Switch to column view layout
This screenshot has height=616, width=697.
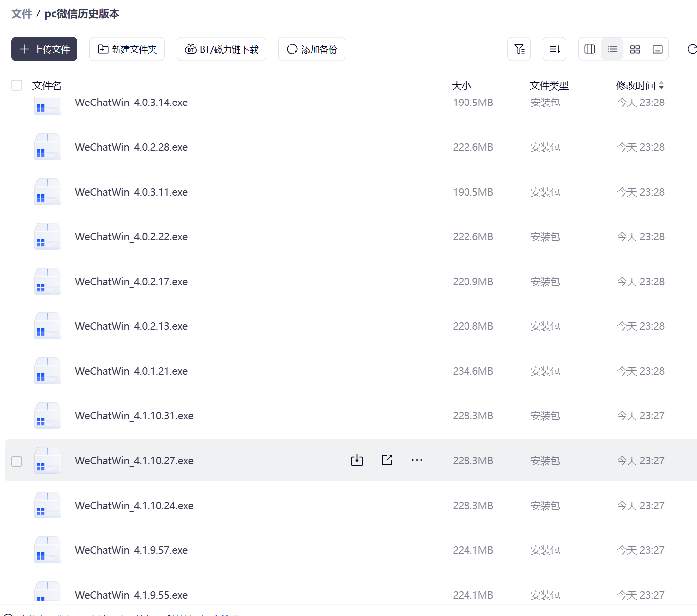point(590,49)
